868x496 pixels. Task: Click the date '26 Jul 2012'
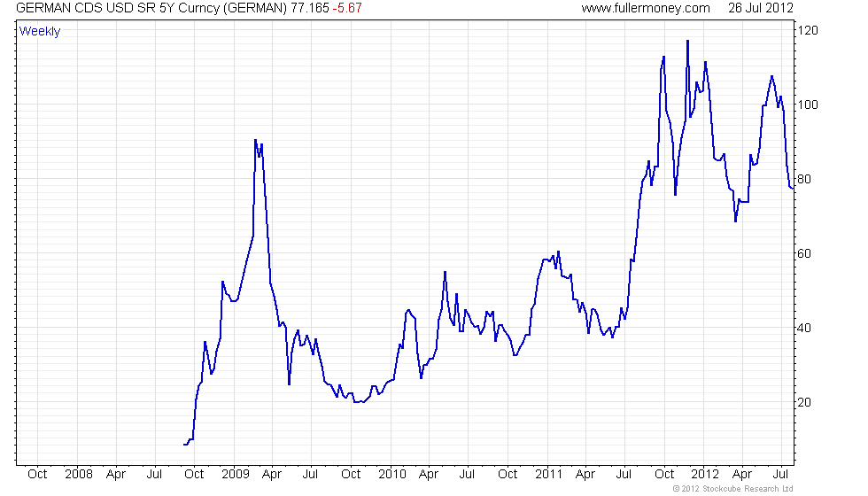[761, 8]
